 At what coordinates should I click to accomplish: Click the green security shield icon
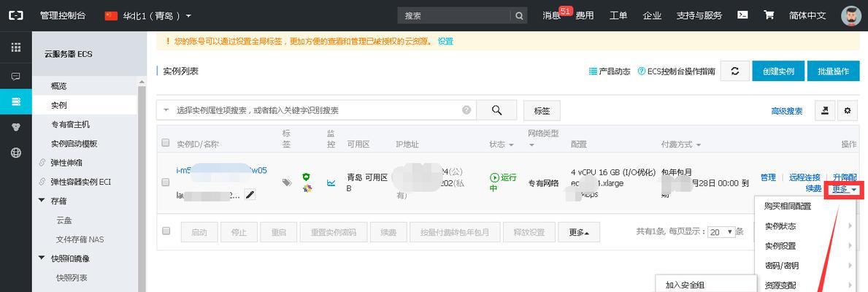click(x=306, y=177)
